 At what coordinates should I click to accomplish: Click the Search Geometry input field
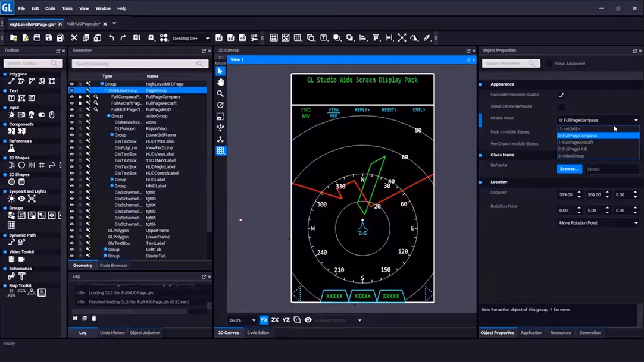[x=140, y=64]
